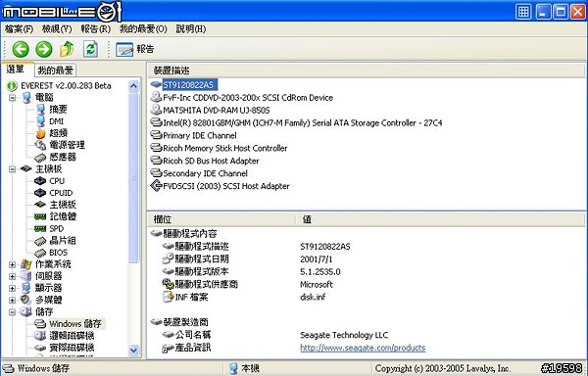Select the CPU item in tree

(x=57, y=181)
